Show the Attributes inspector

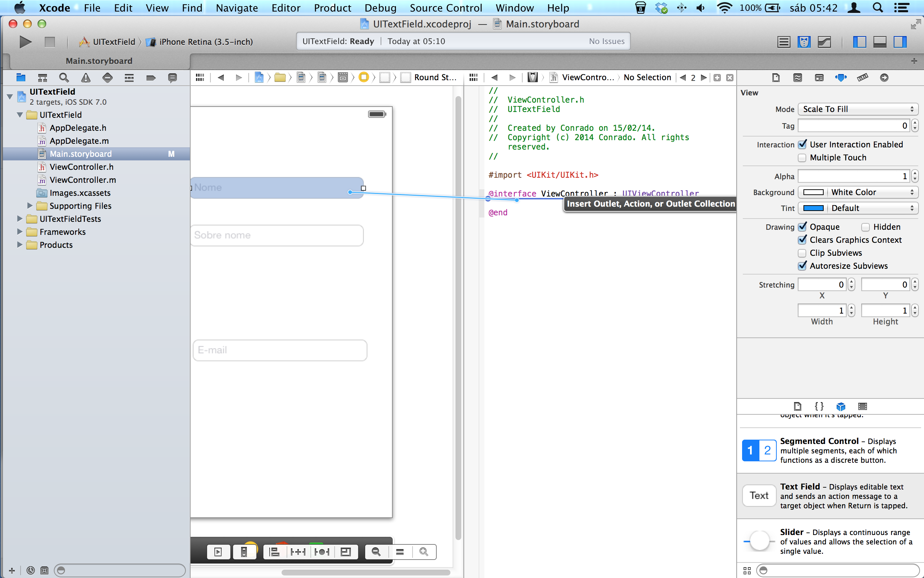click(841, 78)
